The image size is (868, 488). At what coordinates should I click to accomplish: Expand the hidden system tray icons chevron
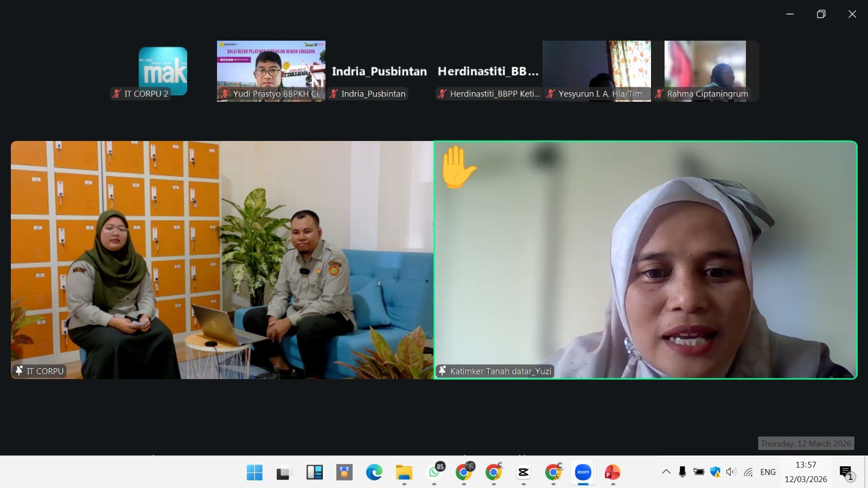coord(666,472)
